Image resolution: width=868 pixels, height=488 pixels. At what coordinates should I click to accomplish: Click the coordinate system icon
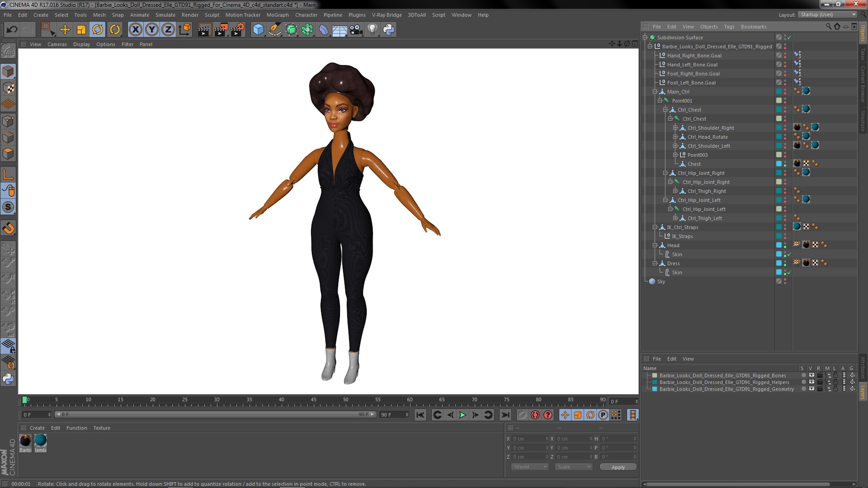coord(185,30)
